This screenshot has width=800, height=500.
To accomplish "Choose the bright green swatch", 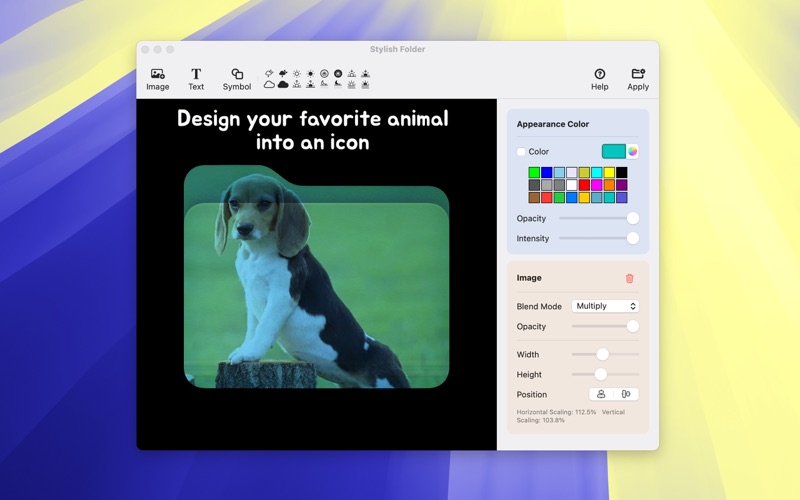I will pos(534,173).
